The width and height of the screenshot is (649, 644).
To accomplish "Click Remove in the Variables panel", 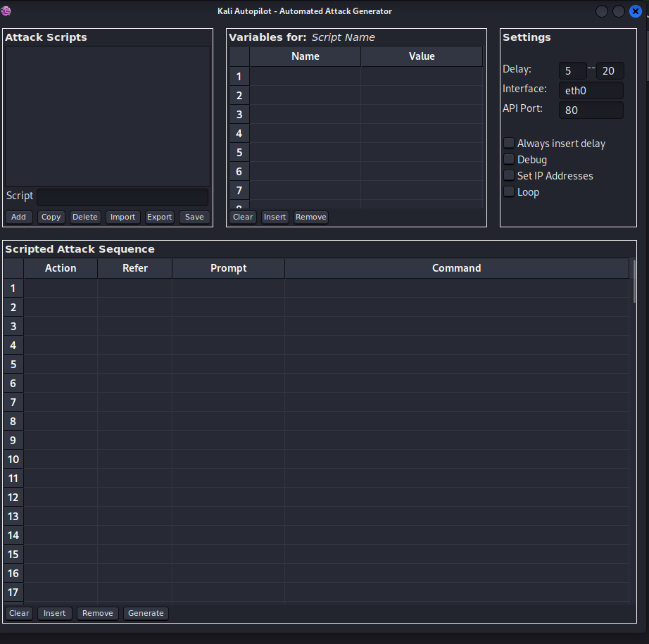I will [x=311, y=217].
